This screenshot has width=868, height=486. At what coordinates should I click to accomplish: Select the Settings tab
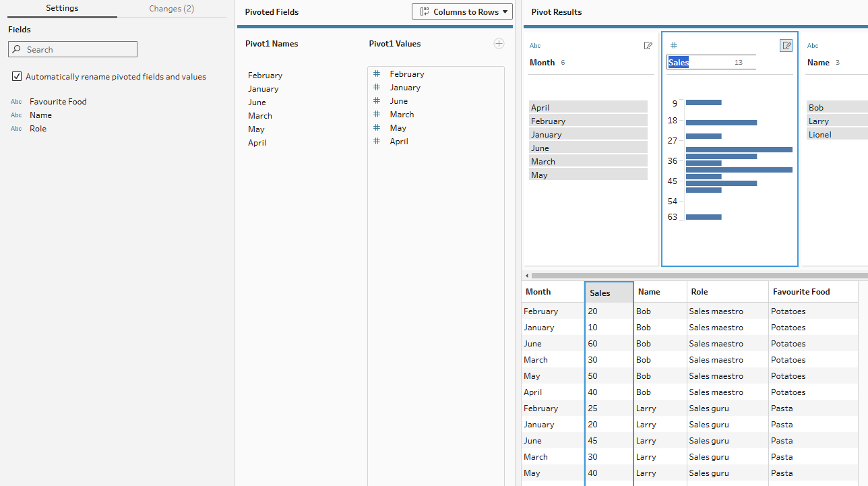pyautogui.click(x=62, y=9)
